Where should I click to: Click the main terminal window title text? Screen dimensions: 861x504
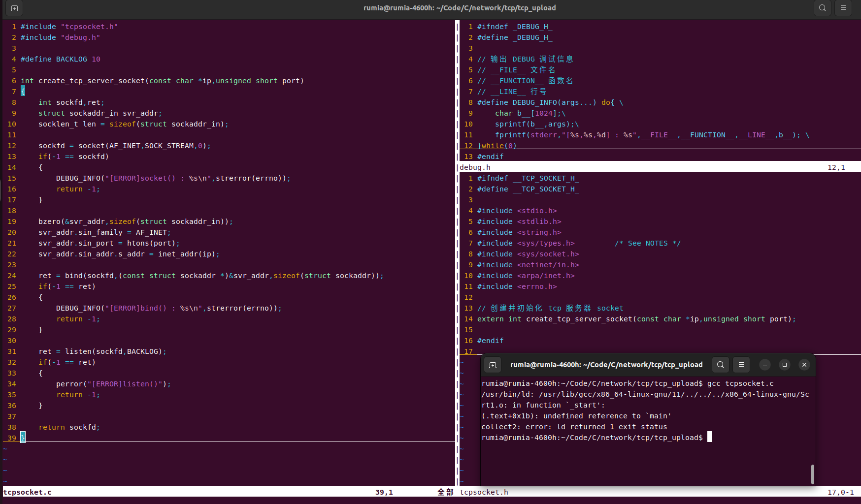[x=460, y=8]
